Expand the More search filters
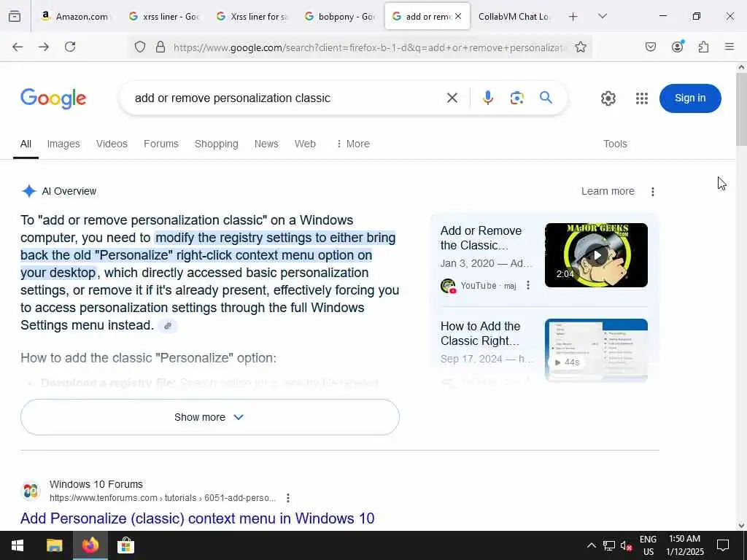 353,144
